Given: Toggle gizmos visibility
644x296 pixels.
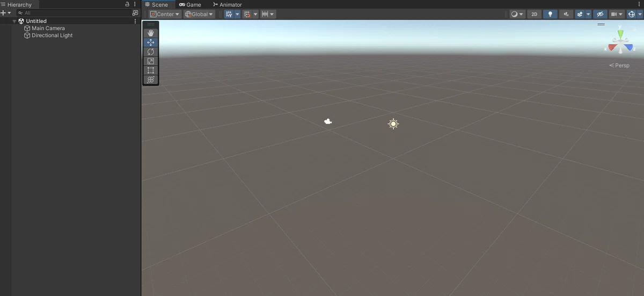Looking at the screenshot, I should (x=631, y=14).
